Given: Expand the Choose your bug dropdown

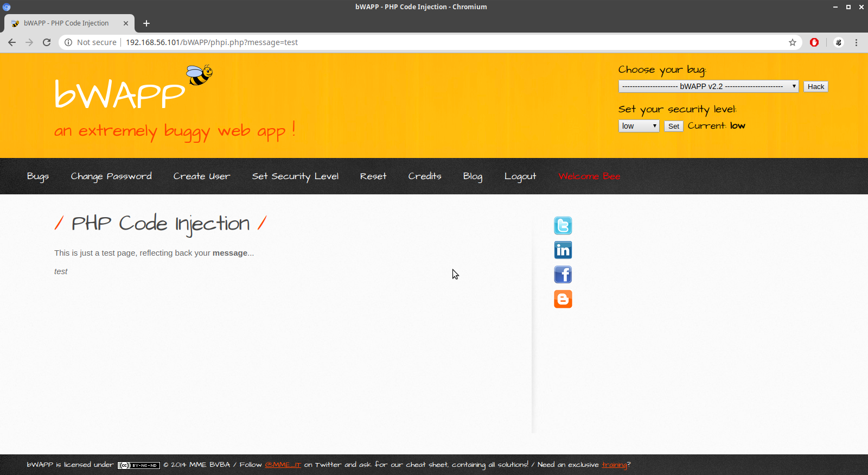Looking at the screenshot, I should [709, 86].
